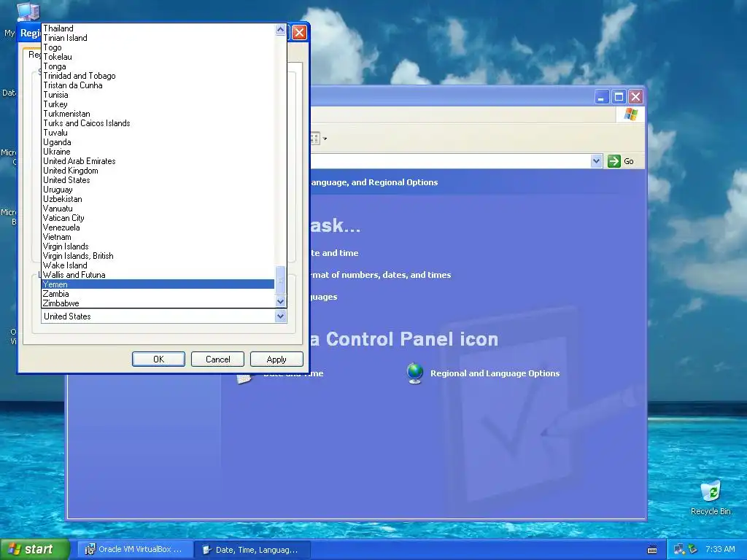Collapse the United States location combo box
Image resolution: width=747 pixels, height=560 pixels.
[x=281, y=316]
